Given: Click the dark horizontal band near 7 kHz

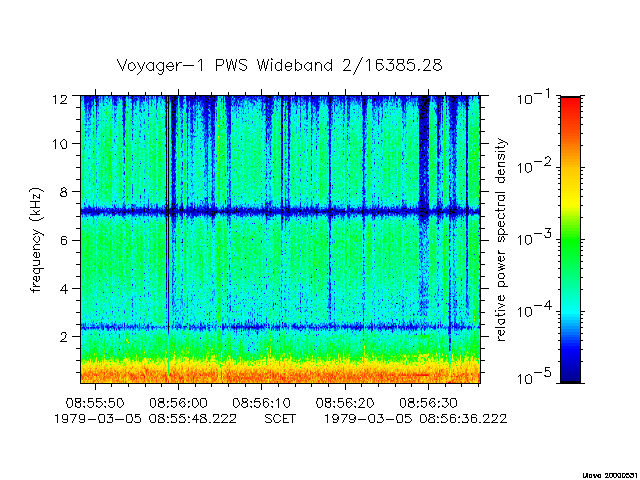Looking at the screenshot, I should (280, 211).
